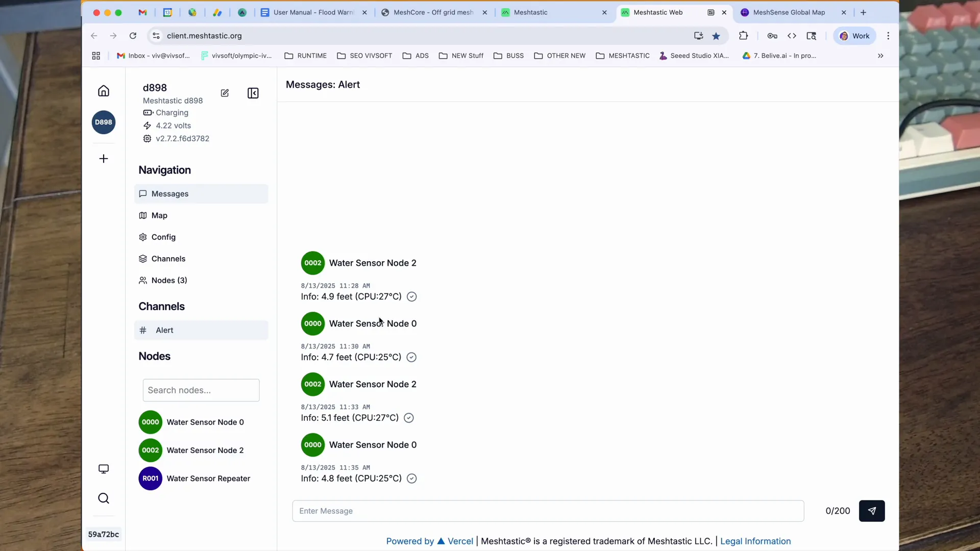
Task: Select Water Sensor Repeater node
Action: pyautogui.click(x=194, y=479)
